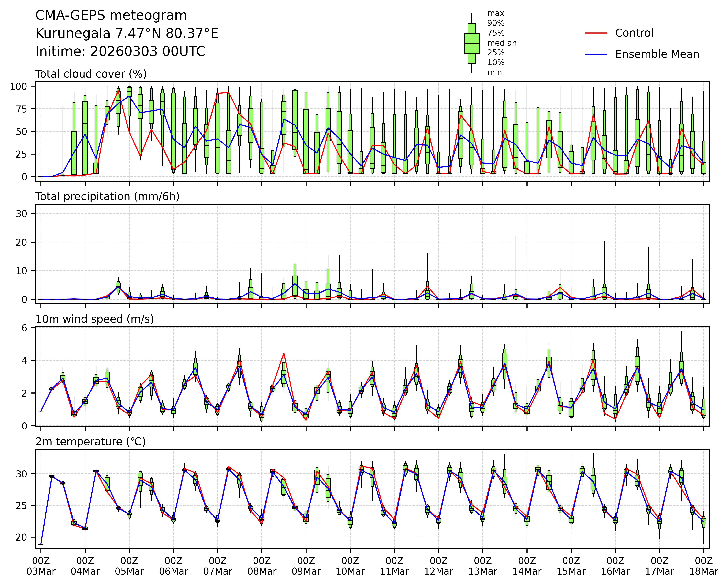The image size is (728, 586).
Task: Click the 00Z 18Mar axis label
Action: click(x=704, y=566)
